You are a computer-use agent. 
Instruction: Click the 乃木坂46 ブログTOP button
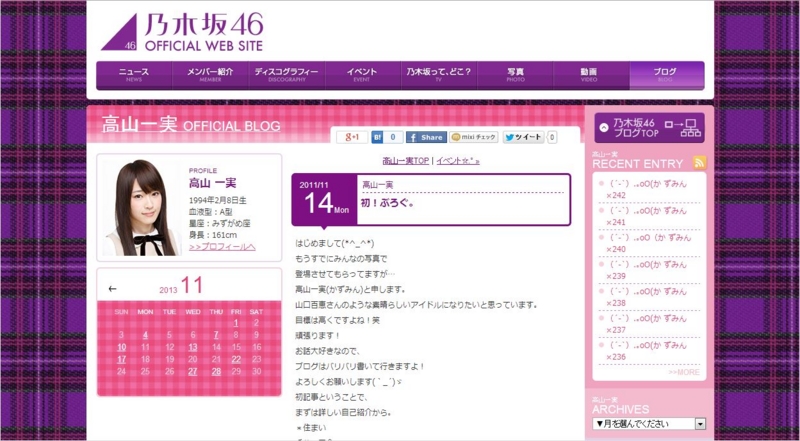(x=649, y=128)
